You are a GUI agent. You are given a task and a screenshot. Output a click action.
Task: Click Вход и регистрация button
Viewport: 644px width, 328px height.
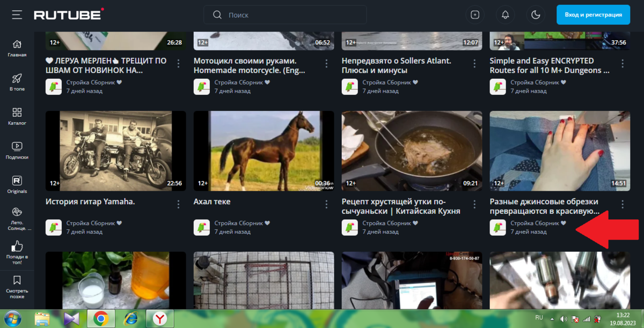coord(593,15)
